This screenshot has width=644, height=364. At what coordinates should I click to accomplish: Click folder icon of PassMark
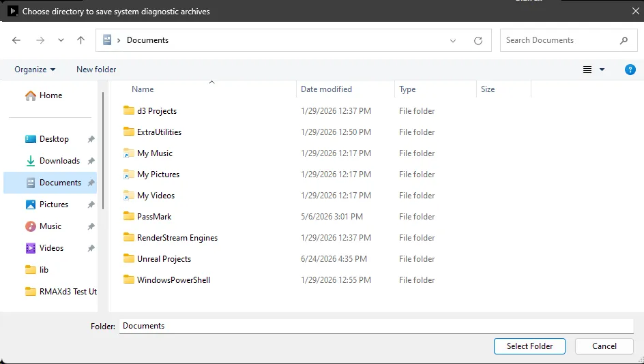pos(128,216)
